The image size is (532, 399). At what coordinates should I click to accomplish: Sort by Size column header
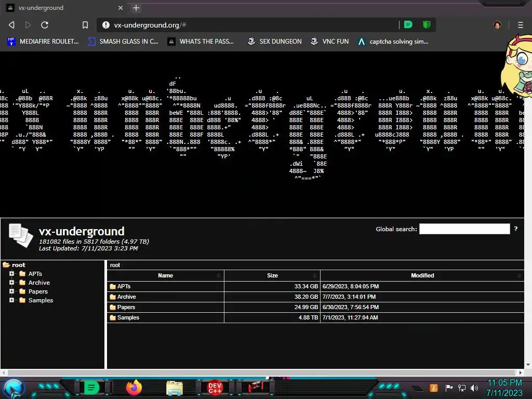272,275
